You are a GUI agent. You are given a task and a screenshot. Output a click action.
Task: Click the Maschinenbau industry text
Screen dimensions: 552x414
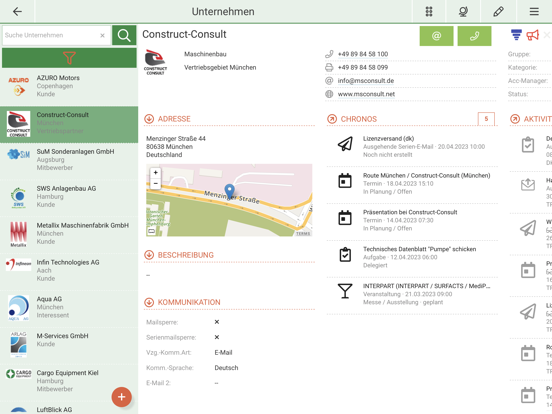point(205,54)
